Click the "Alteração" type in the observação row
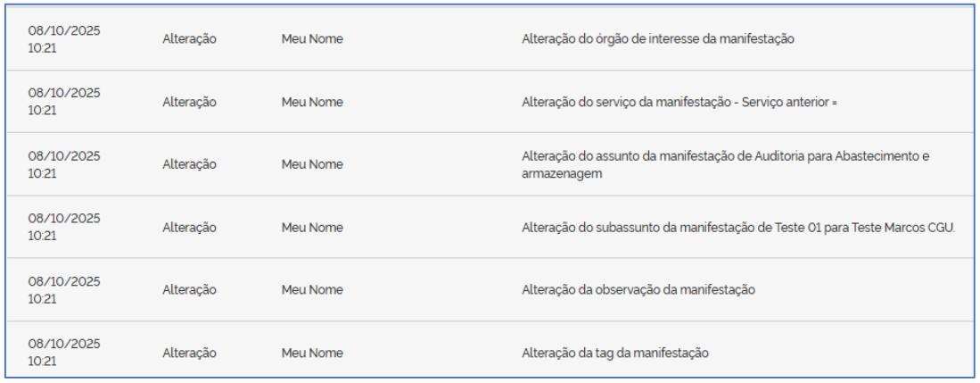Viewport: 980px width, 383px height. point(189,290)
